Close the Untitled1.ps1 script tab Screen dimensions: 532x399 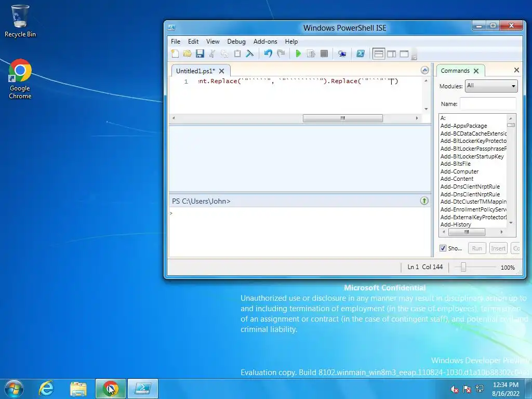(221, 71)
